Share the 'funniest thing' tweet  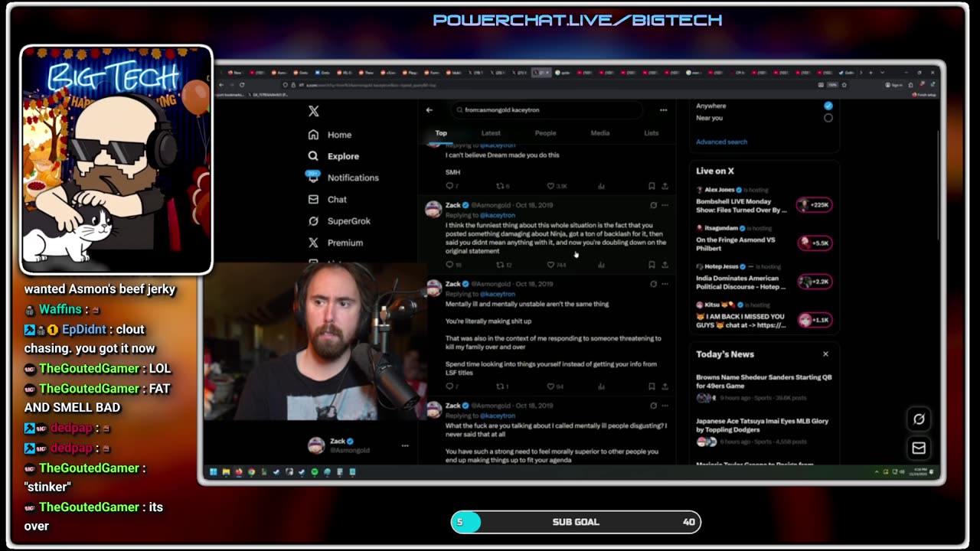click(x=665, y=265)
